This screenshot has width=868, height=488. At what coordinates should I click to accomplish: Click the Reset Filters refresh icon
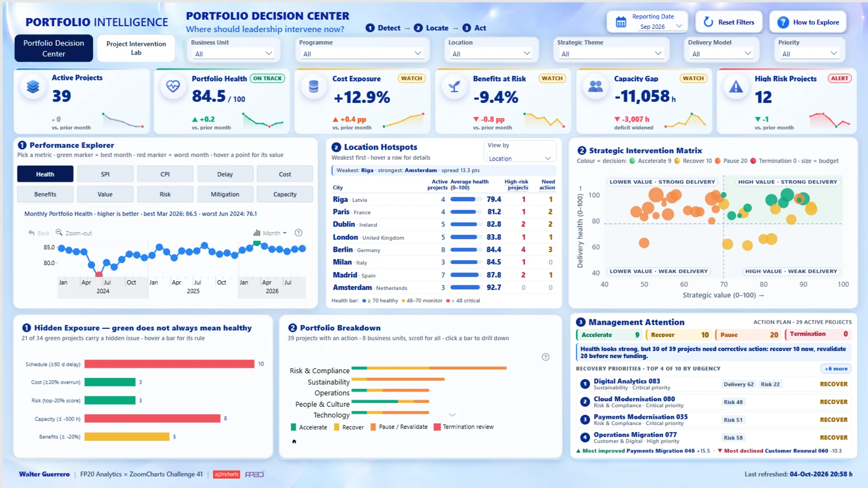click(708, 22)
